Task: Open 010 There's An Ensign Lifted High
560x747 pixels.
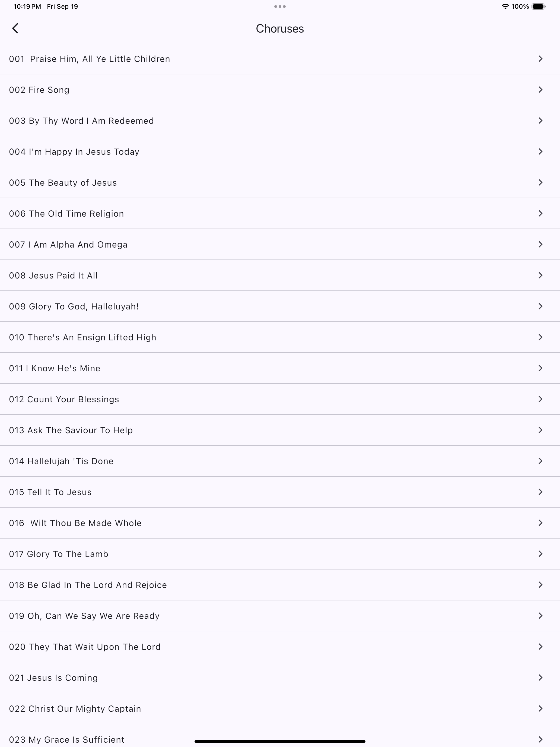Action: pos(280,337)
